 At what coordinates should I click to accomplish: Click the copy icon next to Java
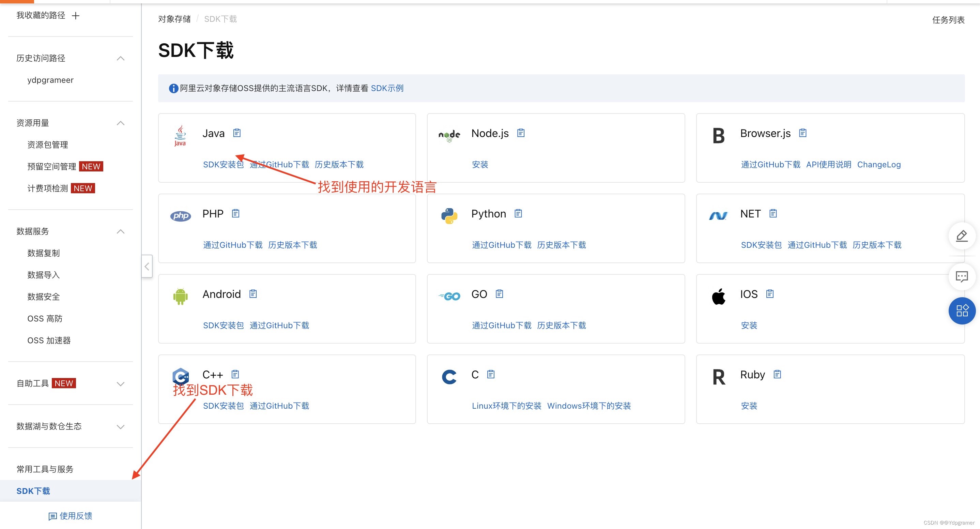(236, 133)
